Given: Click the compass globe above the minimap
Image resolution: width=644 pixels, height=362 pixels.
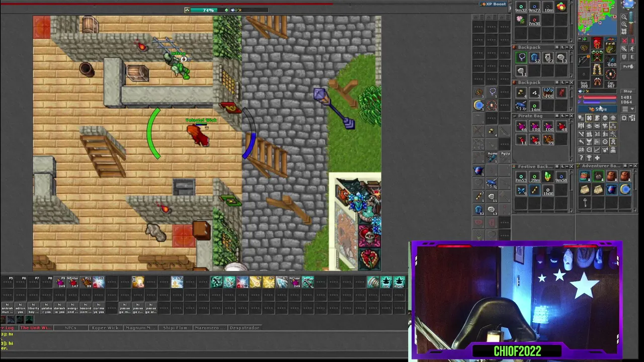Looking at the screenshot, I should (629, 4).
